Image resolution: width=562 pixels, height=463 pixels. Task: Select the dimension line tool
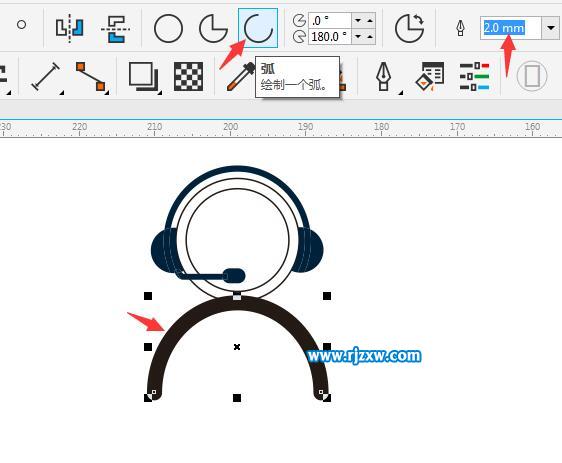click(x=46, y=76)
